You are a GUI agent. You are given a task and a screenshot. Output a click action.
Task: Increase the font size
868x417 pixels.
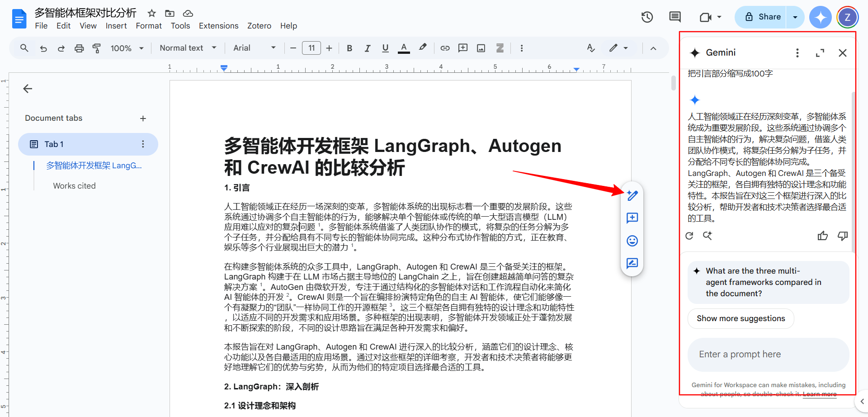[329, 48]
